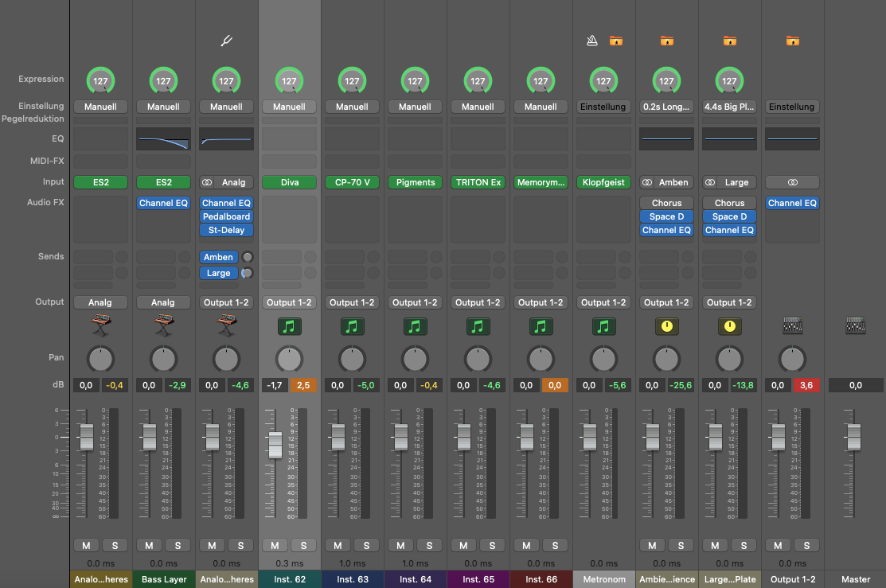This screenshot has height=588, width=886.
Task: Click the waveform icon on the strip named Output 1-2
Action: pyautogui.click(x=792, y=325)
